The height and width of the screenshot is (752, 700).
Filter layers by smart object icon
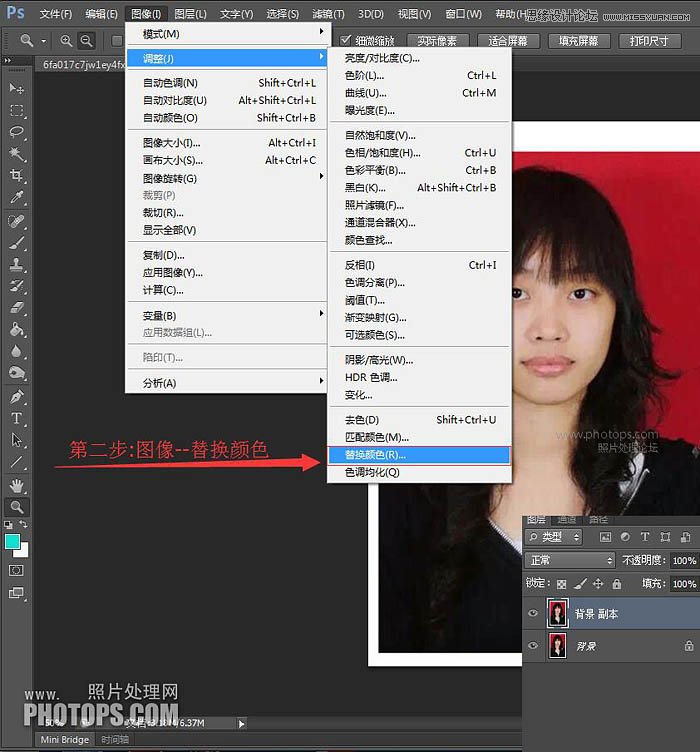(x=686, y=537)
